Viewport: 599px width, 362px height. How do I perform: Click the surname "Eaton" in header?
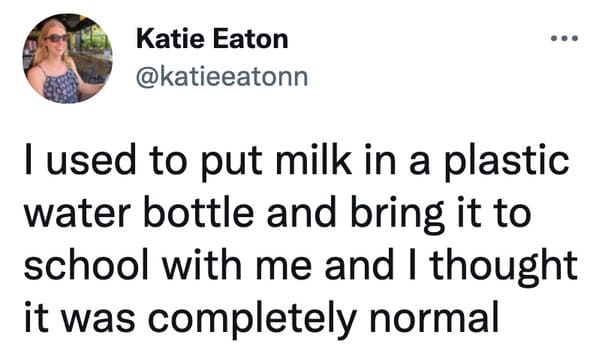[x=251, y=39]
